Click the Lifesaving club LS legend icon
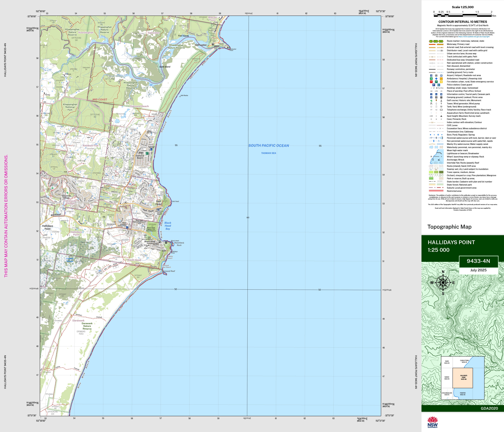Viewport: 504px width, 432px height. (441, 79)
